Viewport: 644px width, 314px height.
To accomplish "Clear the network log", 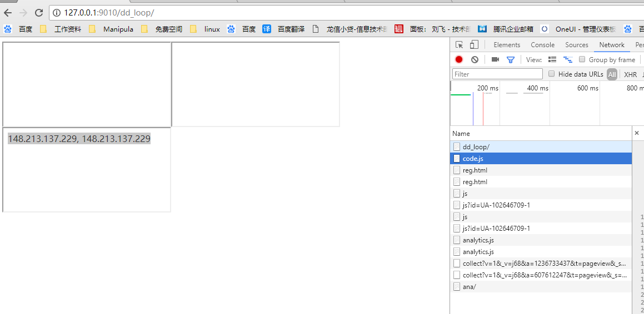I will point(475,59).
